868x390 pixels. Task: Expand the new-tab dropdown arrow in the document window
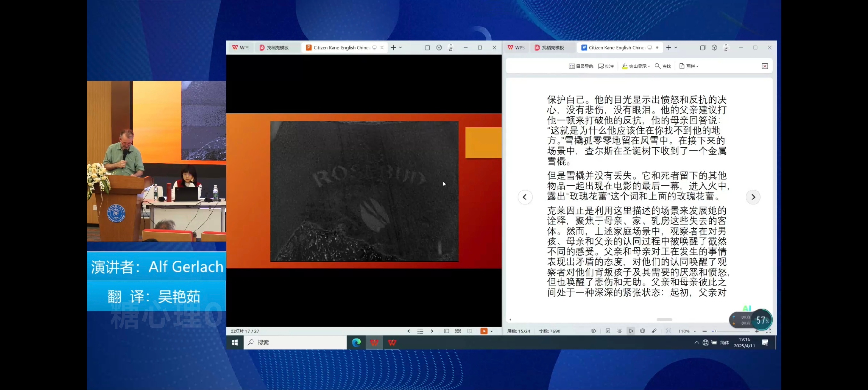[x=676, y=47]
